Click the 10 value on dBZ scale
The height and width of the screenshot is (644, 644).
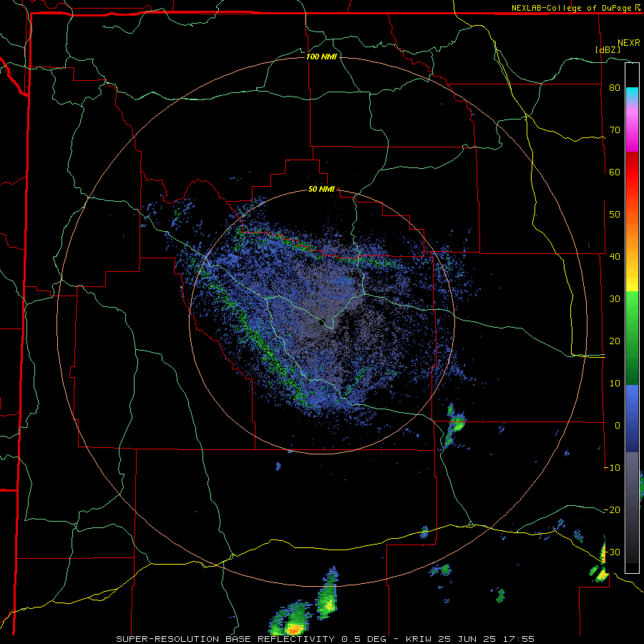[615, 384]
